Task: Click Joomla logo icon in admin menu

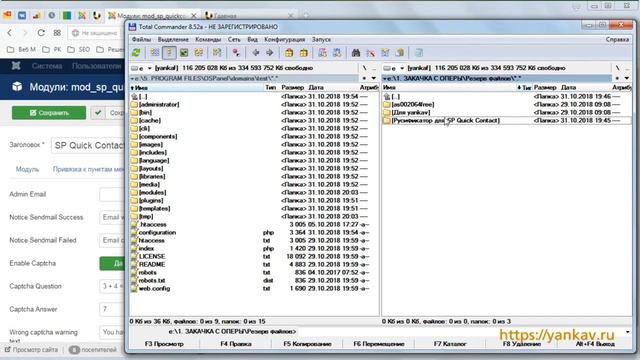Action: [16, 66]
